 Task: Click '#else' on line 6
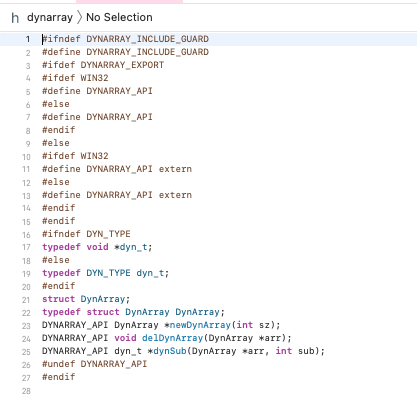point(56,104)
